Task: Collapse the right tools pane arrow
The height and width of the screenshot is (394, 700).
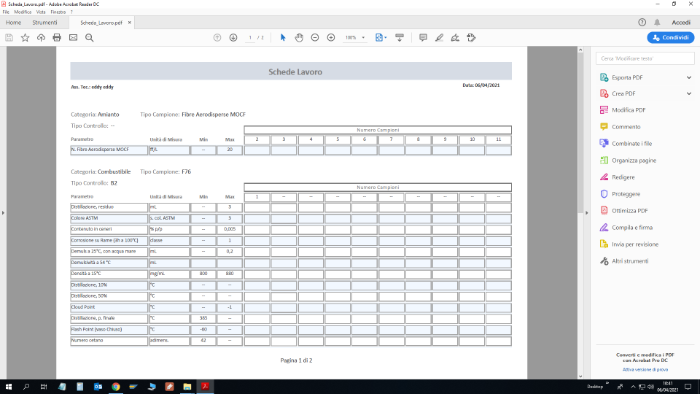Action: pyautogui.click(x=587, y=213)
